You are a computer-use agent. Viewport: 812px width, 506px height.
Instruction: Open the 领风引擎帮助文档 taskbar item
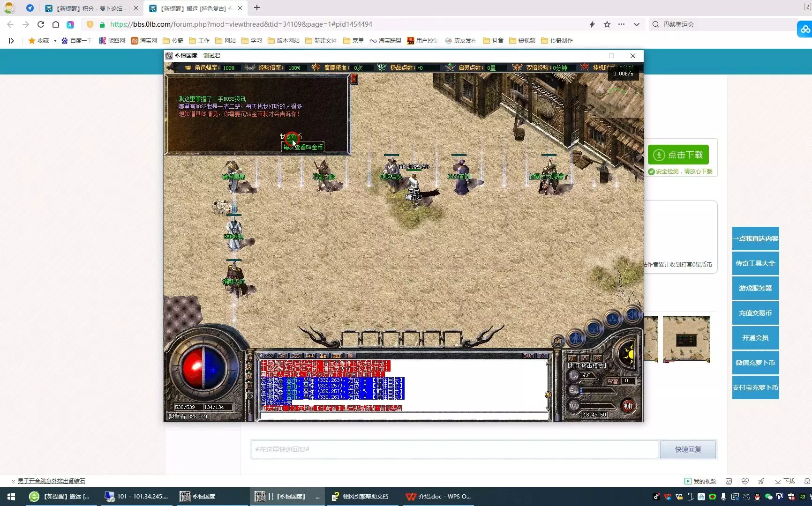click(360, 497)
